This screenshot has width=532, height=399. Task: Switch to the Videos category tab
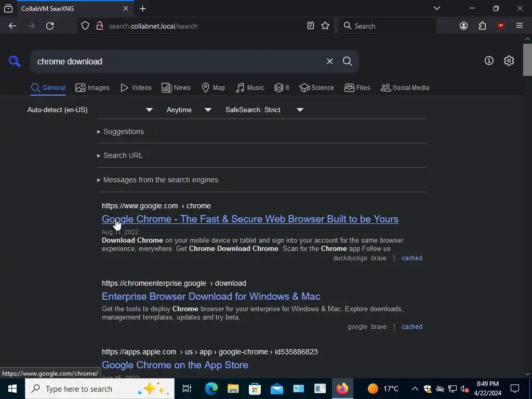(136, 87)
